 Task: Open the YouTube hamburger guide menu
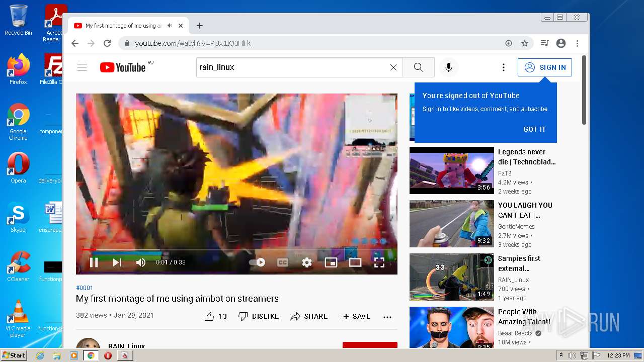coord(82,67)
